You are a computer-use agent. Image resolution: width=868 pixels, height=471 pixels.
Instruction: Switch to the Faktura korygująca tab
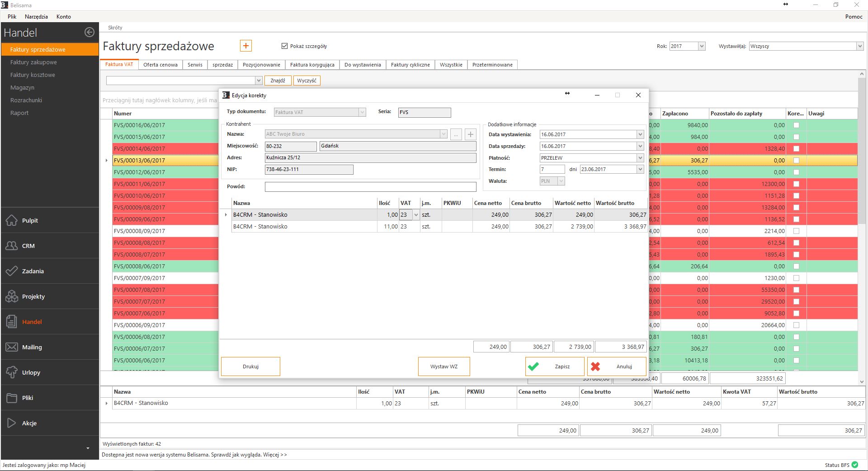pyautogui.click(x=312, y=65)
